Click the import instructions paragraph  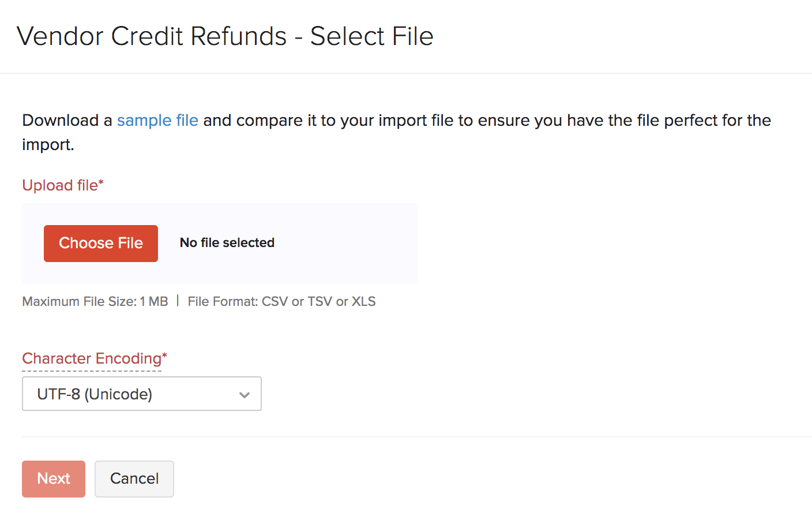396,132
